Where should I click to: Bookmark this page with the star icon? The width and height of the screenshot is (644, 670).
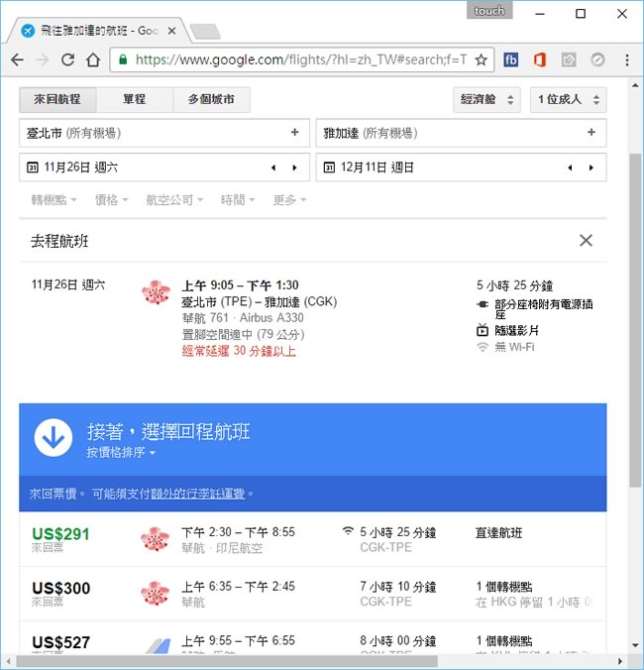pos(482,59)
